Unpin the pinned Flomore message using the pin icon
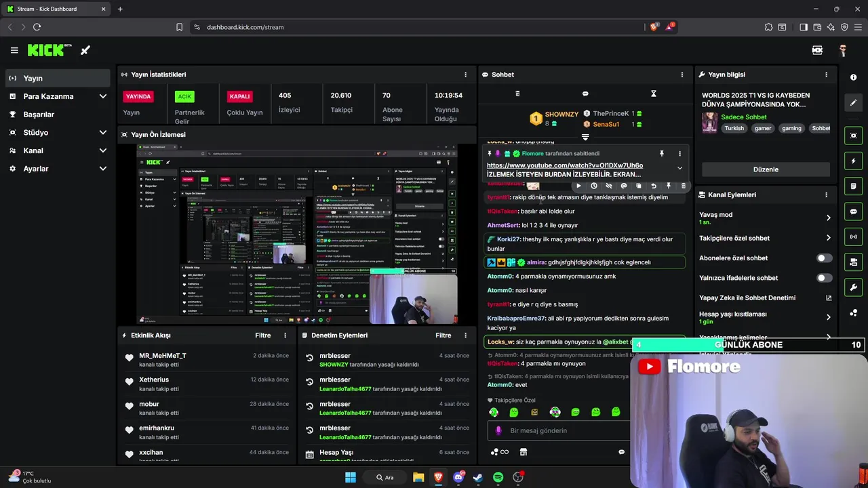Screen dimensions: 868x488 pos(662,154)
